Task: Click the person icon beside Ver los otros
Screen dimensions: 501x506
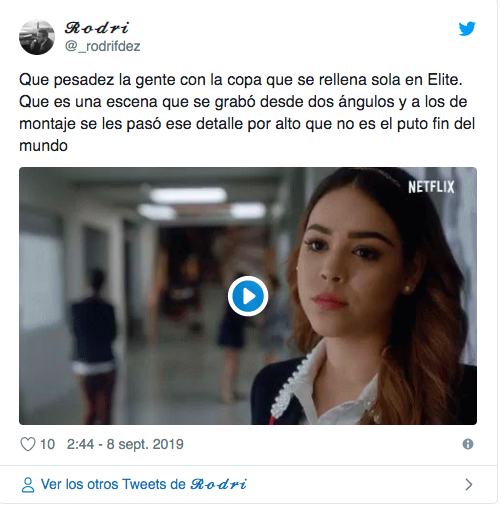Action: click(28, 485)
